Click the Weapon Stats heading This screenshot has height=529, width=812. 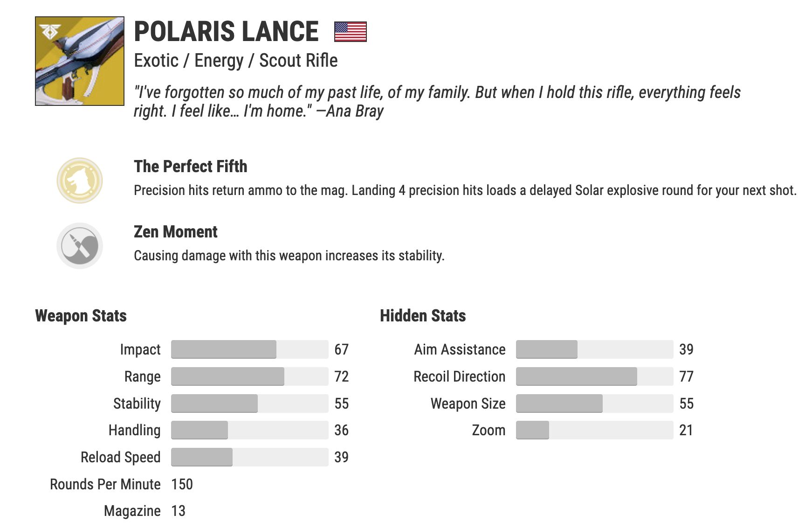point(81,316)
